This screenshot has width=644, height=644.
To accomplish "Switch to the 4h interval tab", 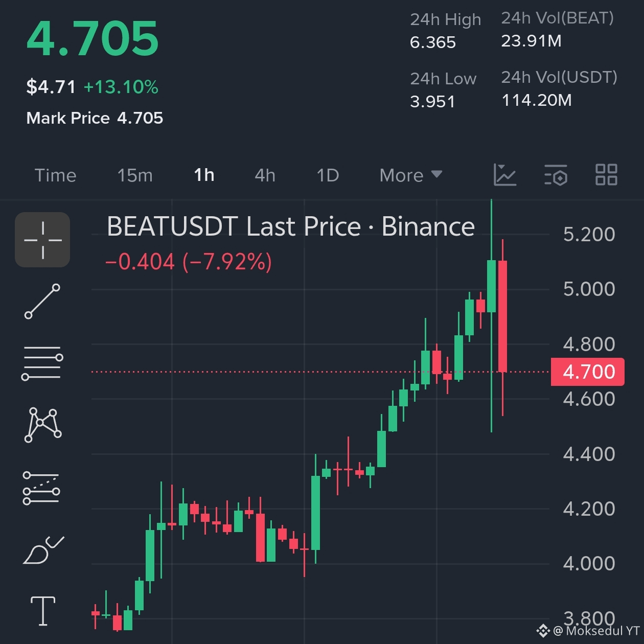I will [265, 175].
